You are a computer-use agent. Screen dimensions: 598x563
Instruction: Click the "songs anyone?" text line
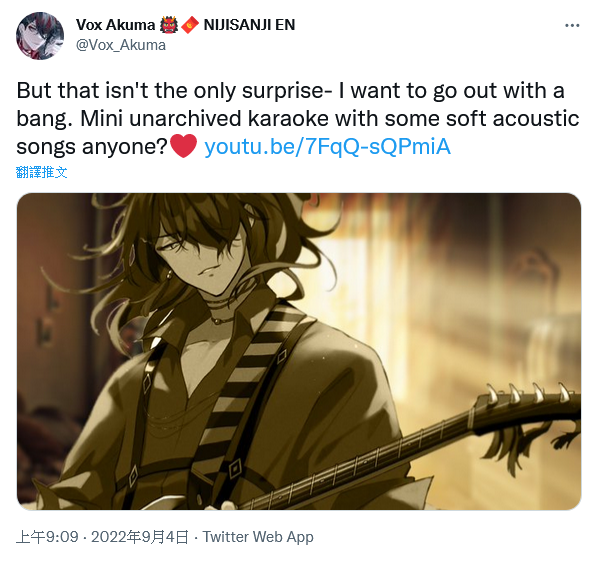coord(92,147)
